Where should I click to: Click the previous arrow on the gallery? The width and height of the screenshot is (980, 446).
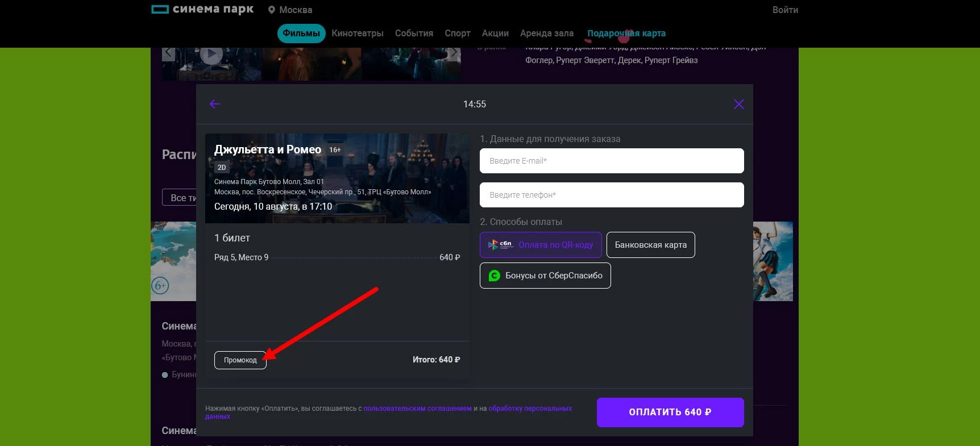pos(168,54)
